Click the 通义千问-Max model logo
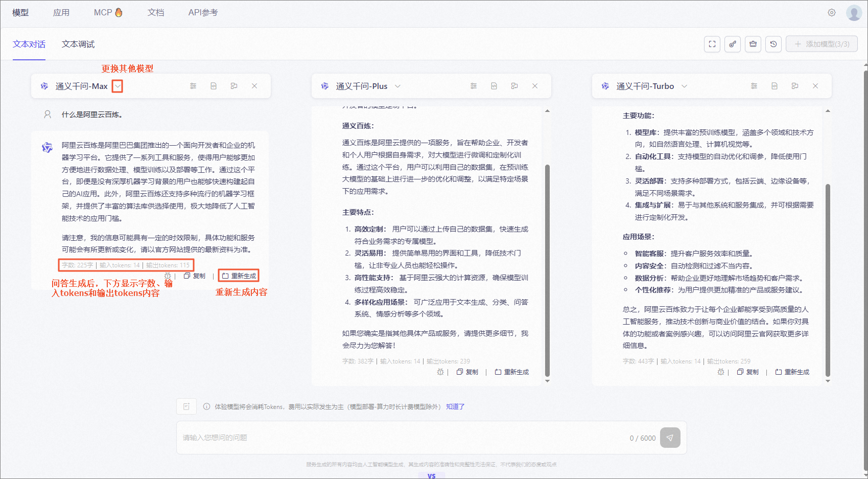The image size is (868, 479). 44,86
